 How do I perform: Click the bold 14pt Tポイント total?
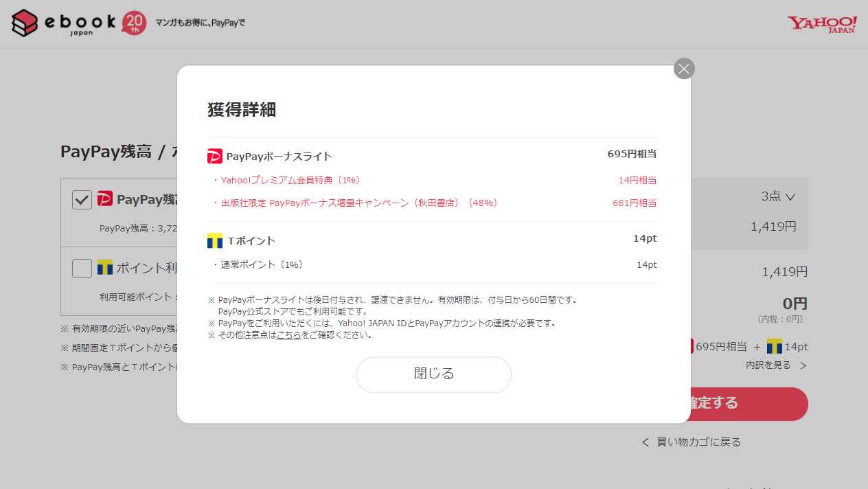(645, 238)
